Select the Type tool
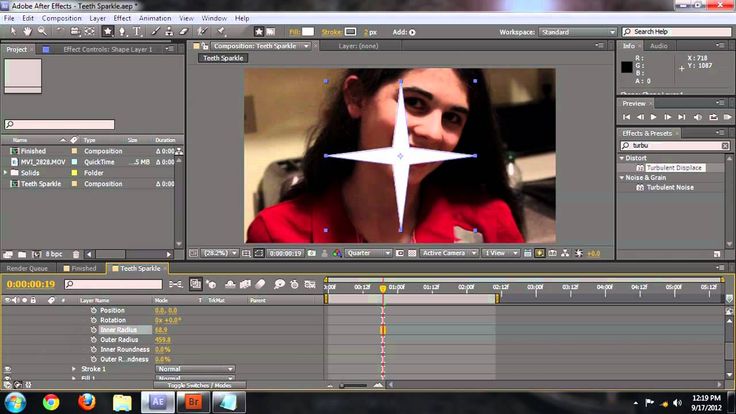Viewport: 736px width, 414px height. (x=137, y=31)
